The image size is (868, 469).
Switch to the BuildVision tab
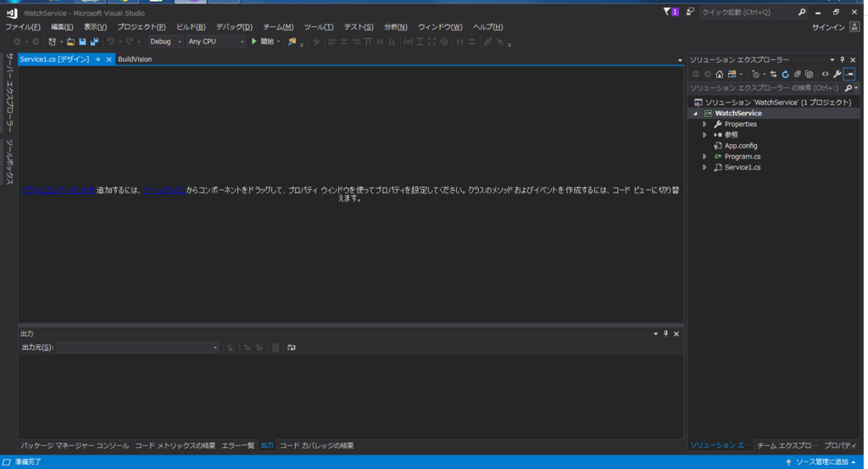tap(135, 59)
